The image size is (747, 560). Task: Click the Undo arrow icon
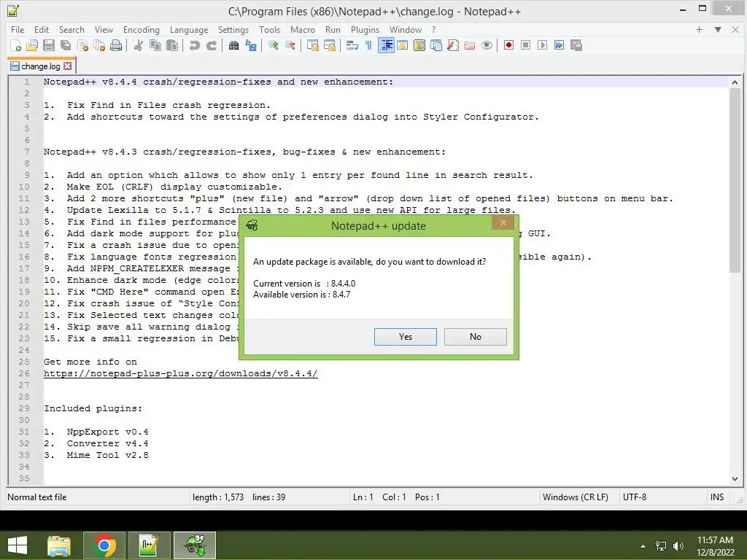[194, 45]
